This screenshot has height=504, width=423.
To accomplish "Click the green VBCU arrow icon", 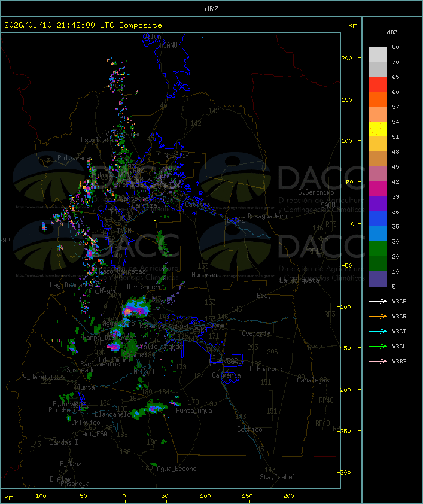I will tap(378, 346).
